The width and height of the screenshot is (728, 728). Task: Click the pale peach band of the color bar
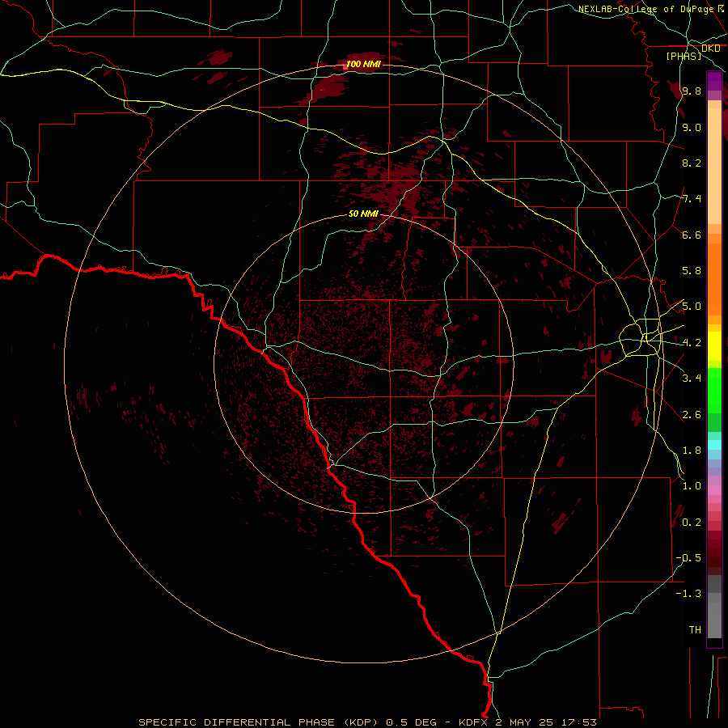[x=714, y=166]
